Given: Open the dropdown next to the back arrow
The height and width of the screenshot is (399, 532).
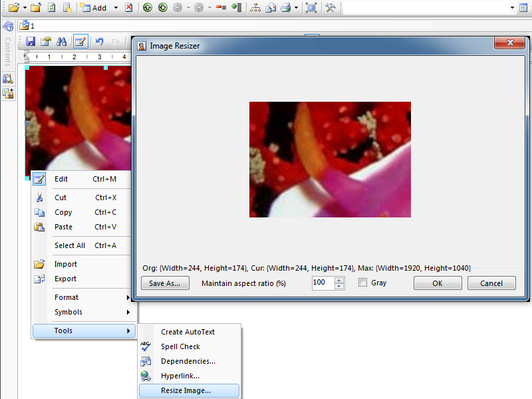Looking at the screenshot, I should [x=188, y=8].
